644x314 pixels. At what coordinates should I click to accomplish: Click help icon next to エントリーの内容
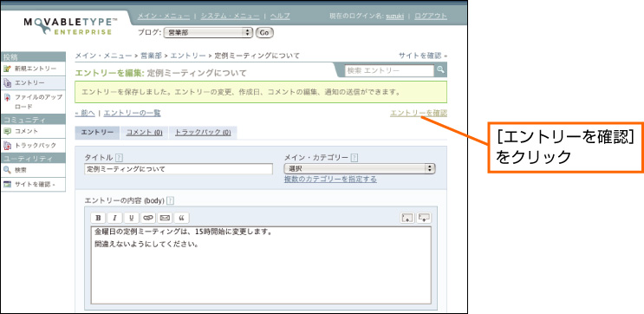(x=171, y=200)
